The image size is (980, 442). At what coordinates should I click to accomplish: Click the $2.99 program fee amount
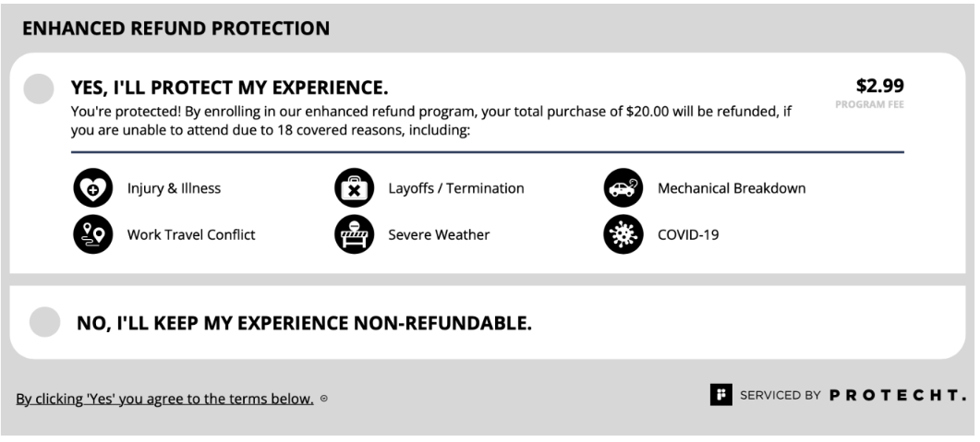(x=880, y=86)
